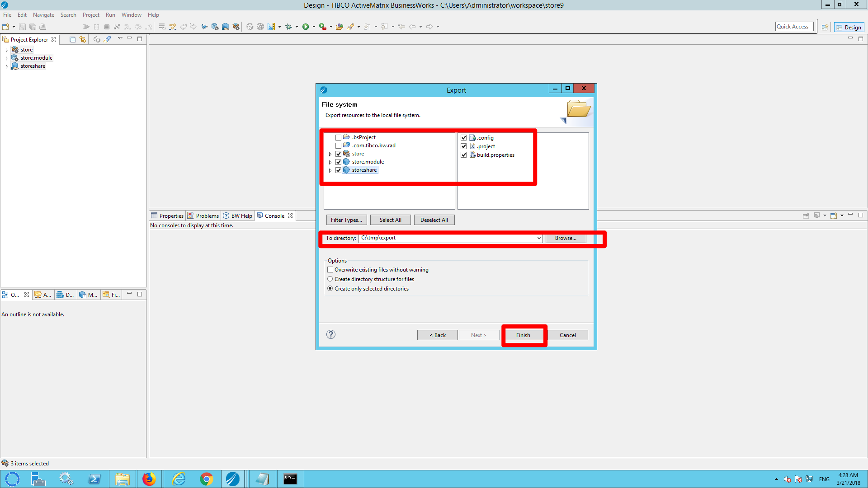The width and height of the screenshot is (868, 488).
Task: Open Internet Explorer from the taskbar
Action: pos(179,479)
